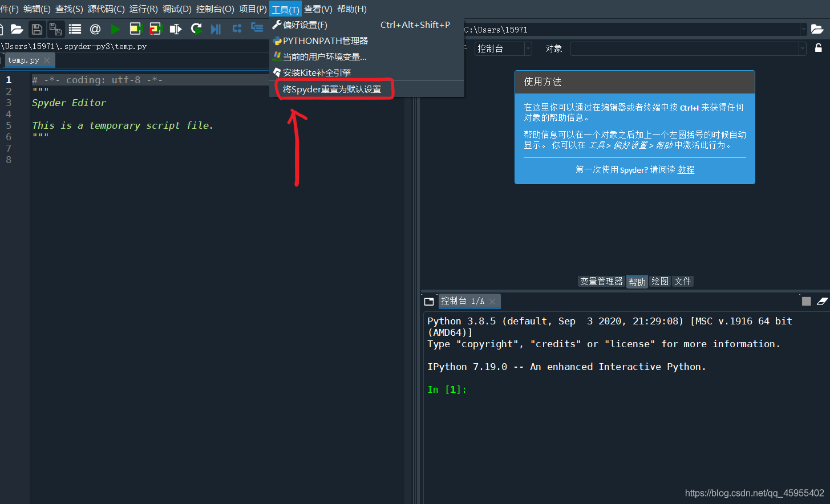The image size is (830, 504).
Task: Click the browse working directory folder icon
Action: click(818, 29)
